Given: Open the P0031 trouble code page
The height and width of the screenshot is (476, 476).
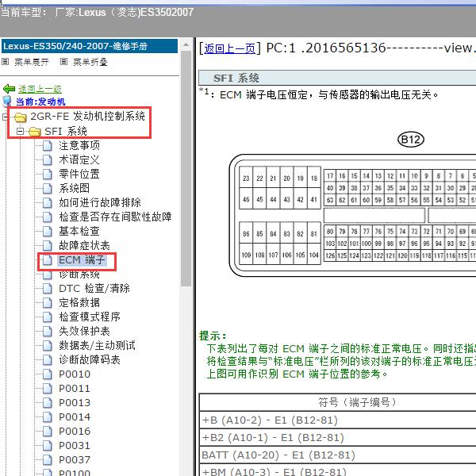Looking at the screenshot, I should [75, 445].
